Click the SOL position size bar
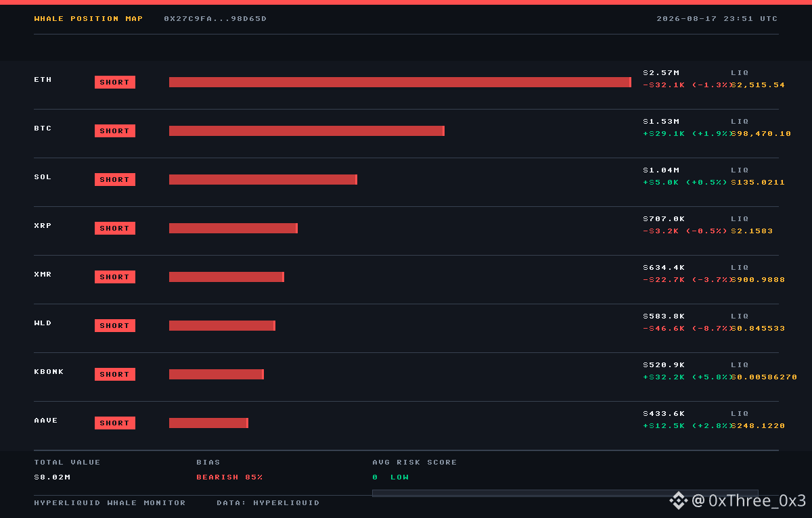The height and width of the screenshot is (518, 812). 263,180
